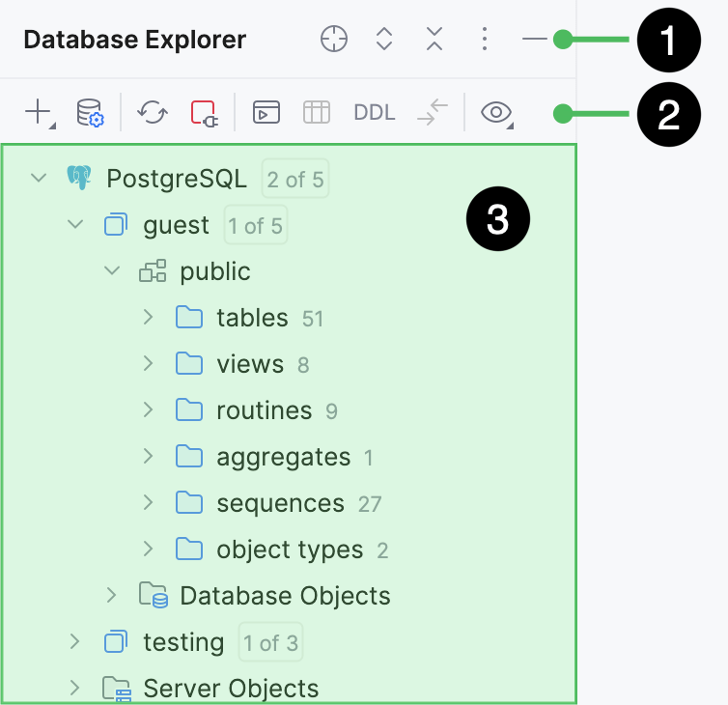Select the sequences folder
Screen dimensions: 728x705
point(280,503)
